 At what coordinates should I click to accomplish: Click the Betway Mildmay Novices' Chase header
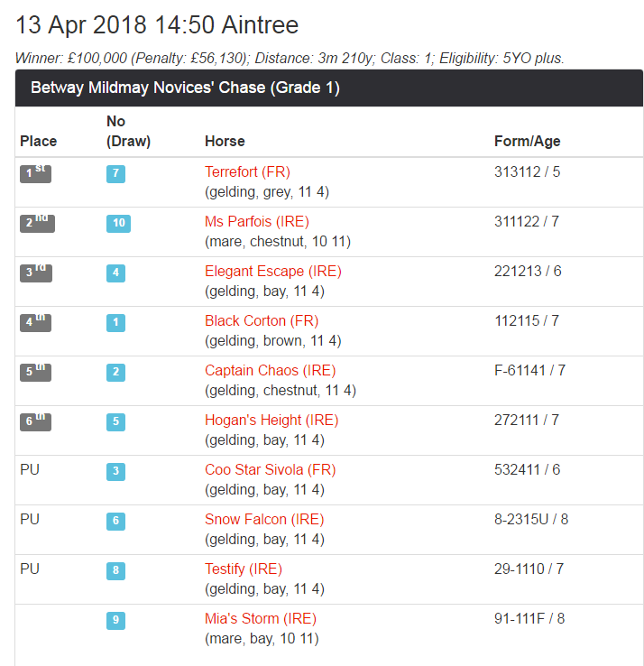pyautogui.click(x=185, y=88)
